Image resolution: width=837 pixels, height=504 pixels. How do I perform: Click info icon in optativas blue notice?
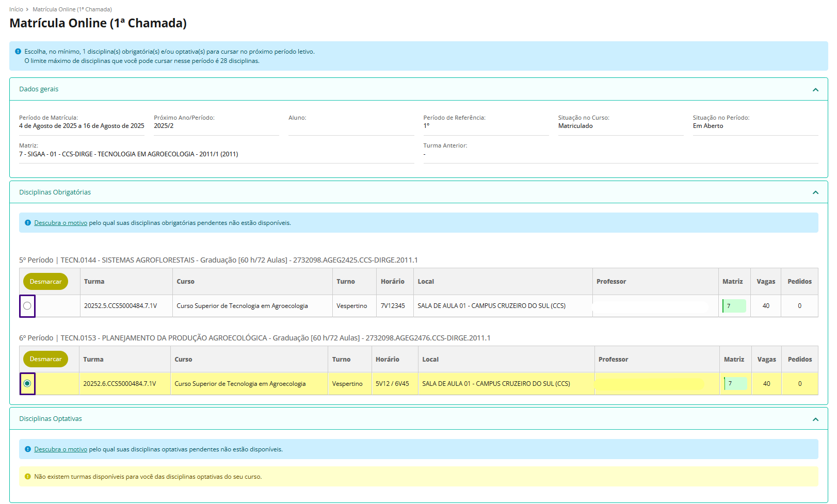[x=28, y=449]
